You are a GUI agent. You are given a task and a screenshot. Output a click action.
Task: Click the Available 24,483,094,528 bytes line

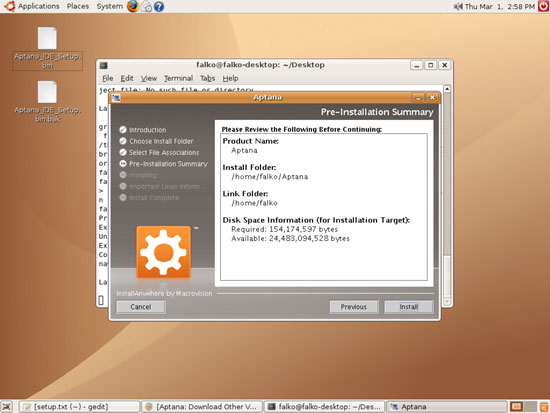[x=290, y=238]
